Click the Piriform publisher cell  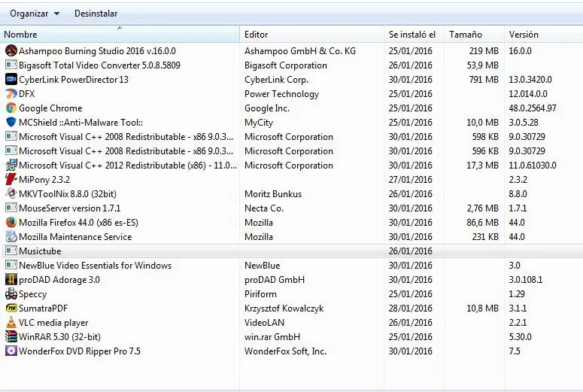[x=260, y=294]
